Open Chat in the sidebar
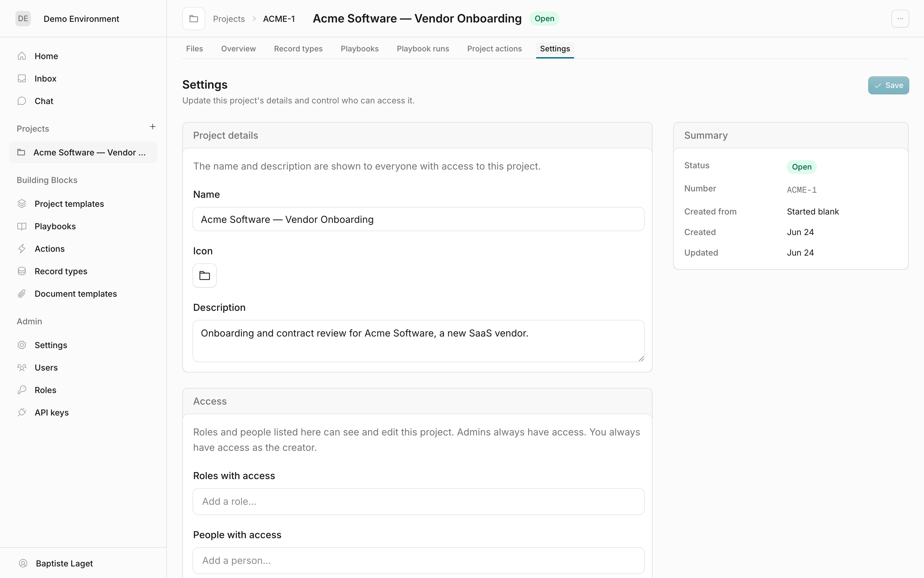The width and height of the screenshot is (924, 578). tap(83, 101)
